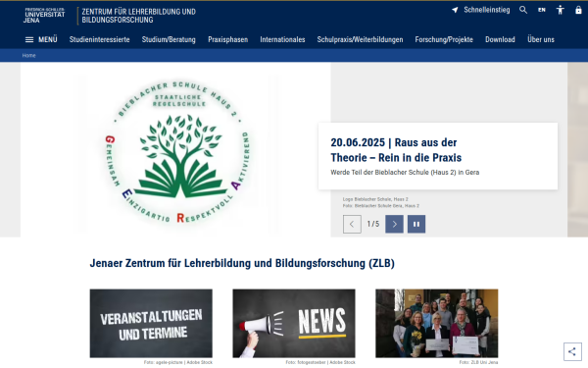The width and height of the screenshot is (588, 368).
Task: Click the Bieblacher Schule logo image
Action: pyautogui.click(x=175, y=150)
